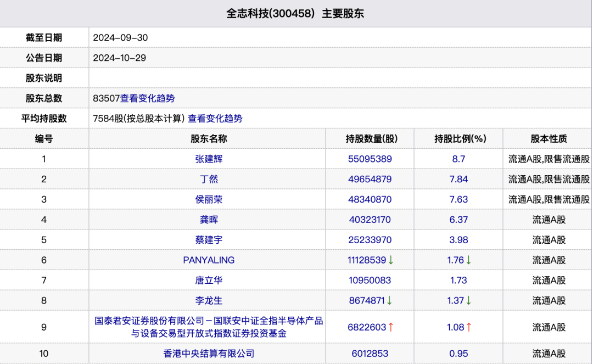The width and height of the screenshot is (593, 364).
Task: Open shareholder 侯丽荣 link
Action: point(209,200)
